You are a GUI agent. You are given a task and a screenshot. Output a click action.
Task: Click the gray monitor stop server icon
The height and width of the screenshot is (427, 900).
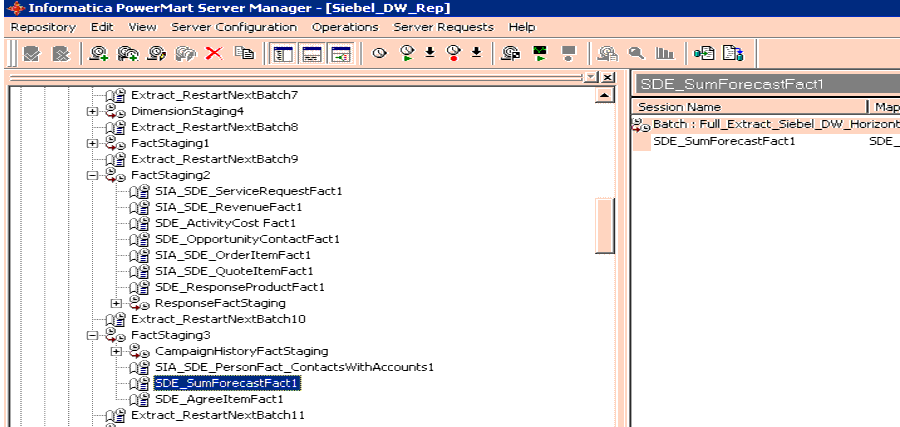[568, 53]
